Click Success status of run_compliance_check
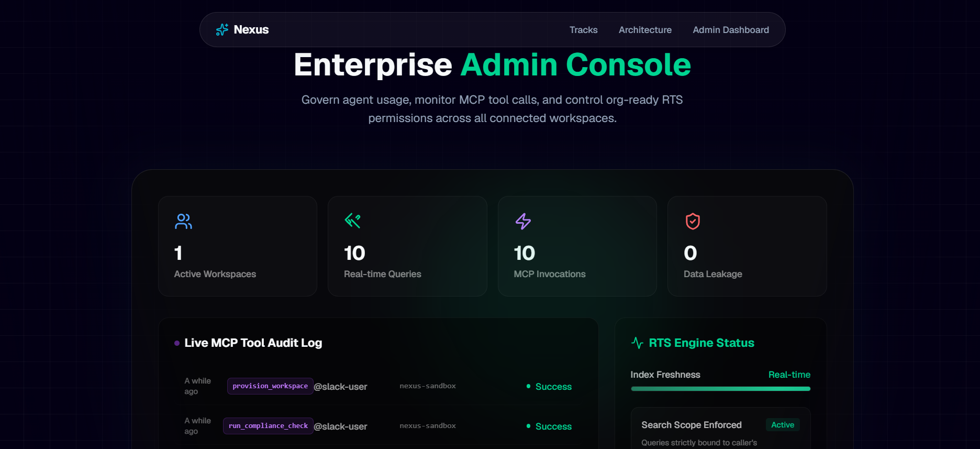980x449 pixels. [x=553, y=426]
